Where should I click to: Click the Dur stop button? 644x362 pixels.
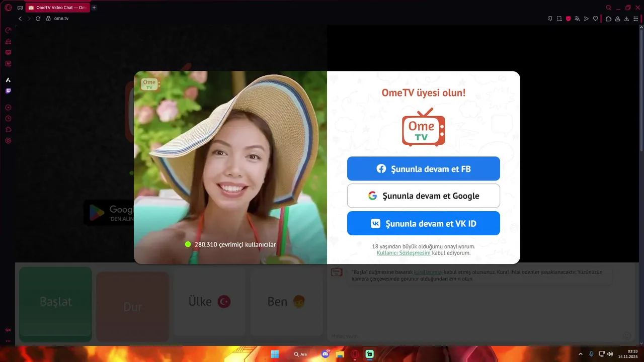pos(133,307)
